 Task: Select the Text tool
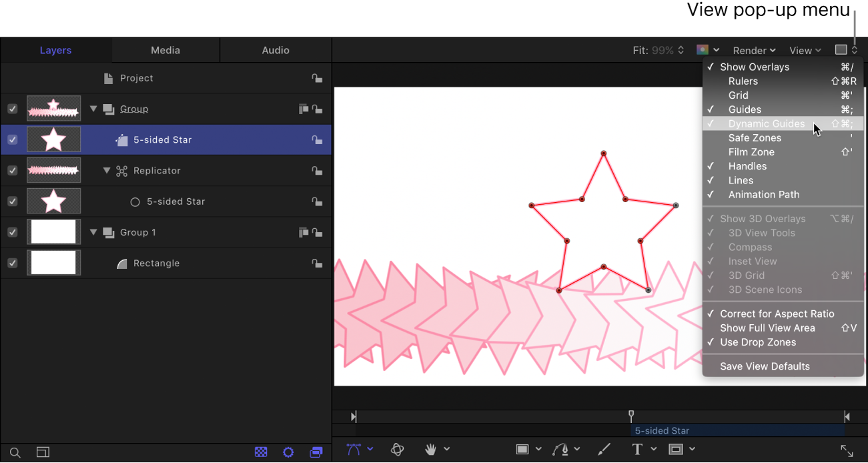tap(637, 450)
